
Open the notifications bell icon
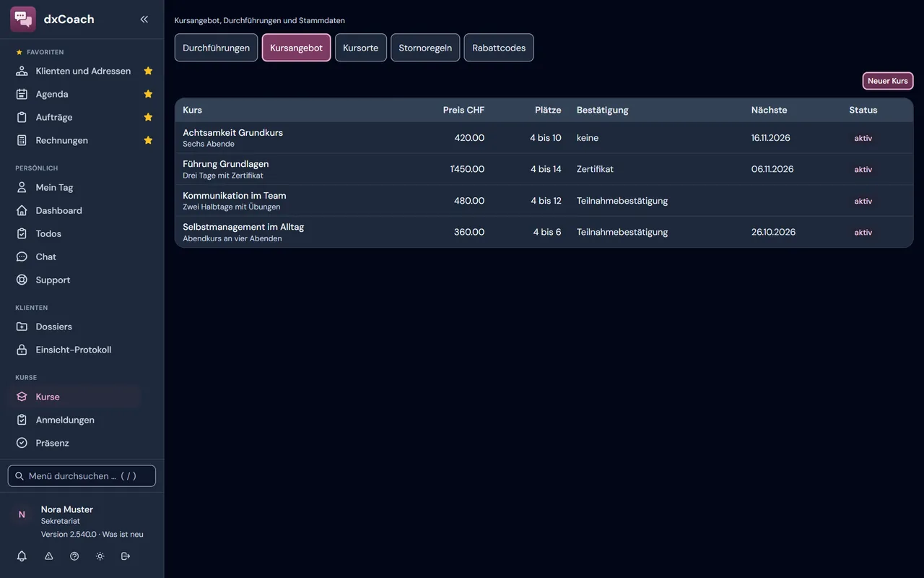point(22,556)
